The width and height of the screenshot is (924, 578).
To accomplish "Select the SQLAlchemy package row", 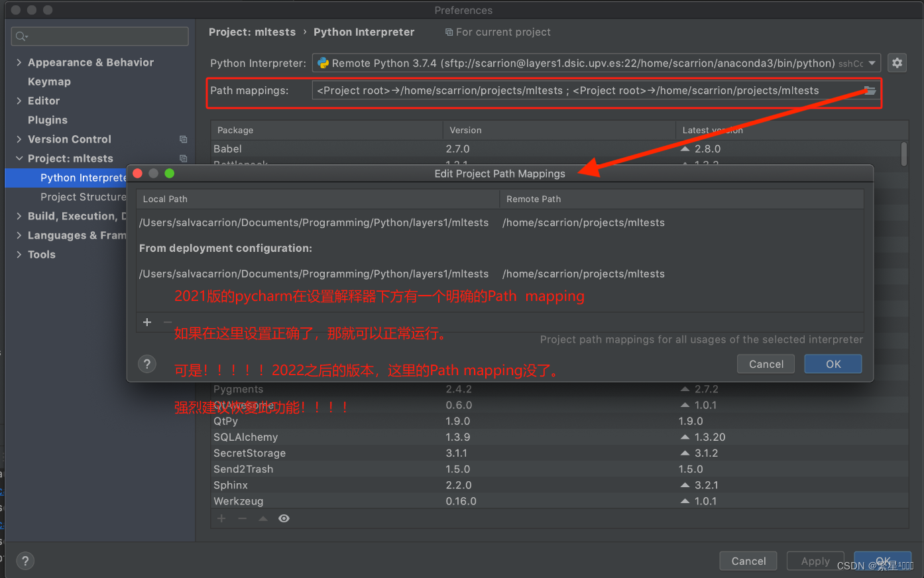I will click(x=559, y=437).
